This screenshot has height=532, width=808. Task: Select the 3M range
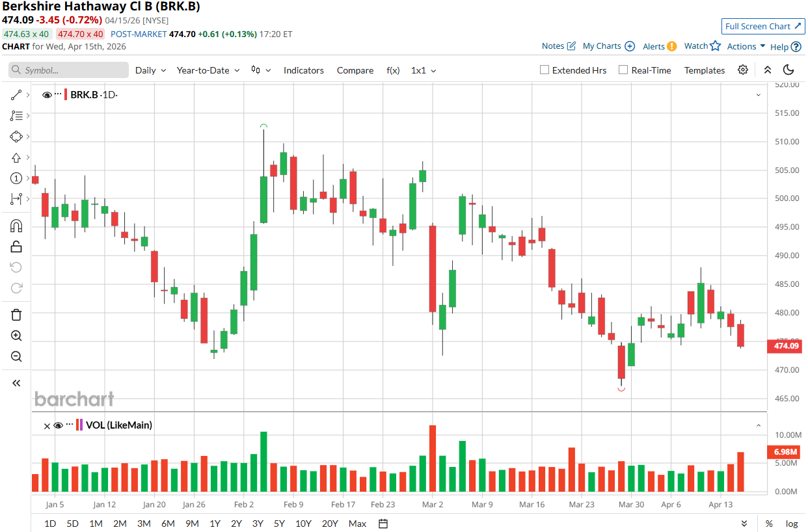144,524
